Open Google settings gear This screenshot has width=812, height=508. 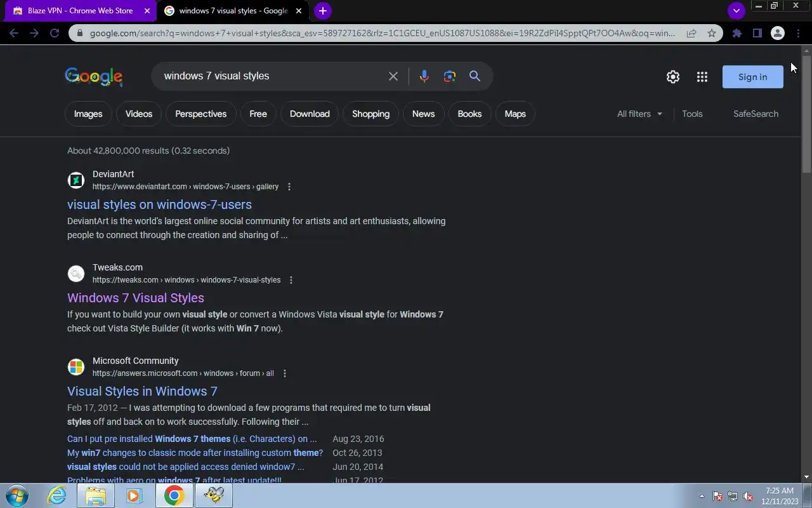(x=673, y=77)
